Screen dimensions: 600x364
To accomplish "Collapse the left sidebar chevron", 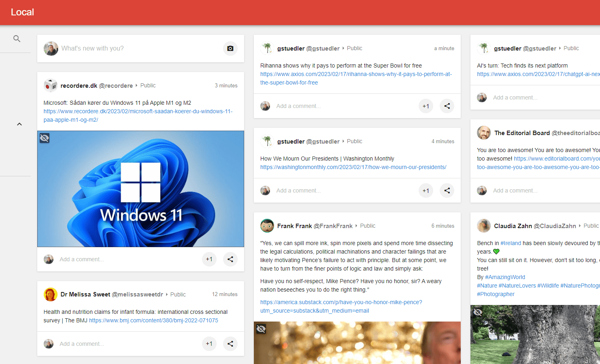I will pos(19,124).
